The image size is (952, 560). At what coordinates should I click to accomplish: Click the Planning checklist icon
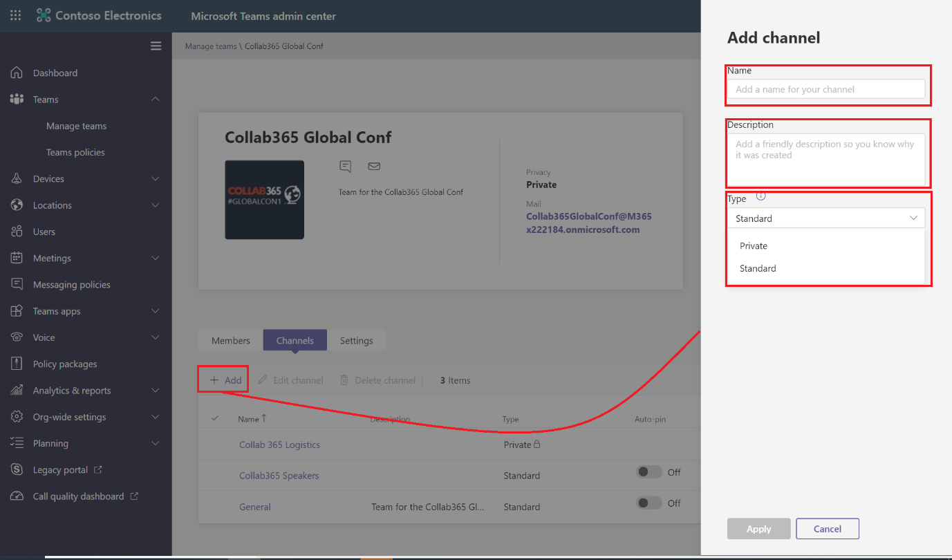coord(17,443)
